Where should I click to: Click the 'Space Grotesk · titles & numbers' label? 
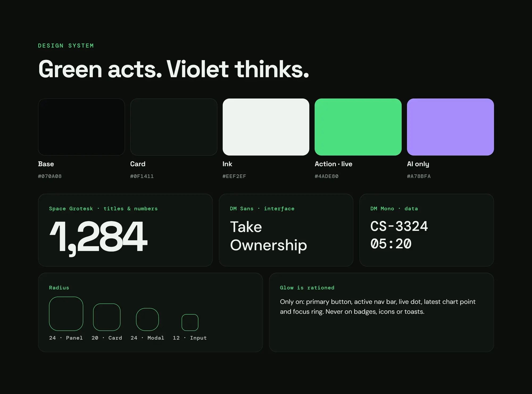[x=103, y=209]
